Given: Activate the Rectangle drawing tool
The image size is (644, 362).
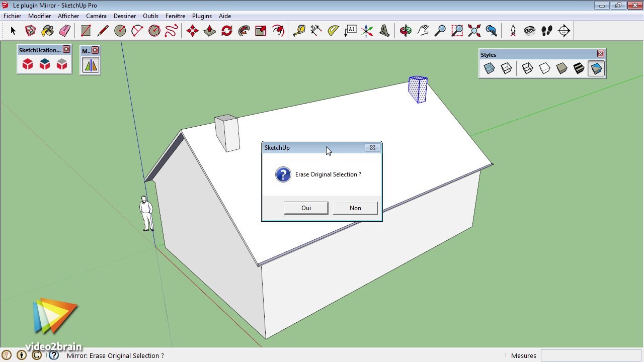Looking at the screenshot, I should pos(86,31).
